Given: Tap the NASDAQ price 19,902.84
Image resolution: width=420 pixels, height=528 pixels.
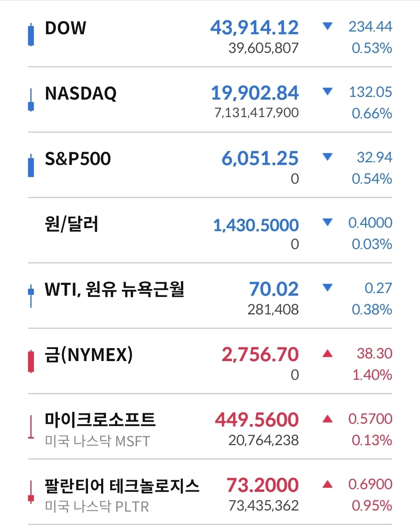Looking at the screenshot, I should click(255, 93).
